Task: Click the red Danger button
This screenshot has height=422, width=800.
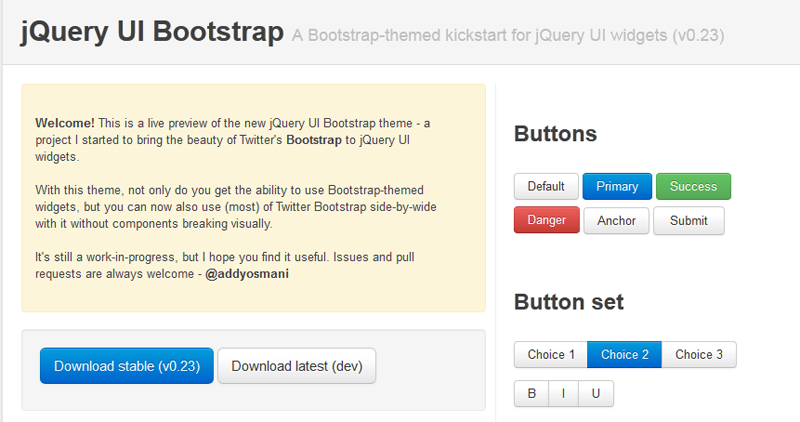Action: (546, 220)
